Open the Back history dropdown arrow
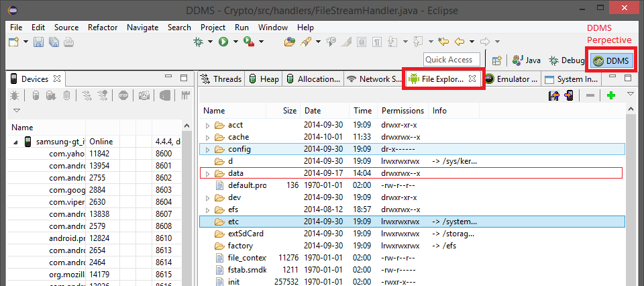Viewport: 644px width, 286px height. 472,42
